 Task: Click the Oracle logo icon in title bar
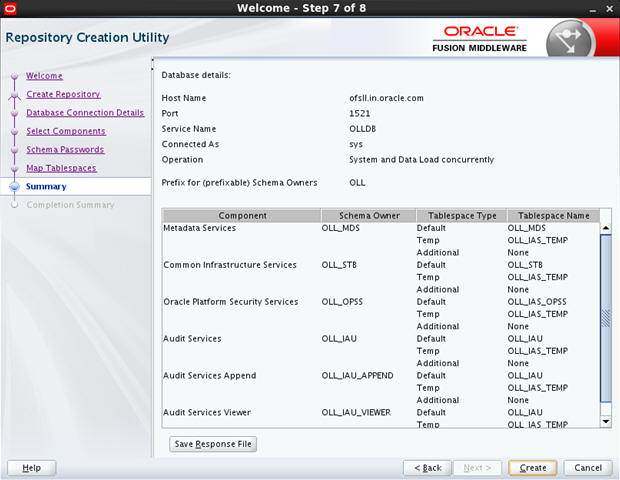[x=10, y=8]
